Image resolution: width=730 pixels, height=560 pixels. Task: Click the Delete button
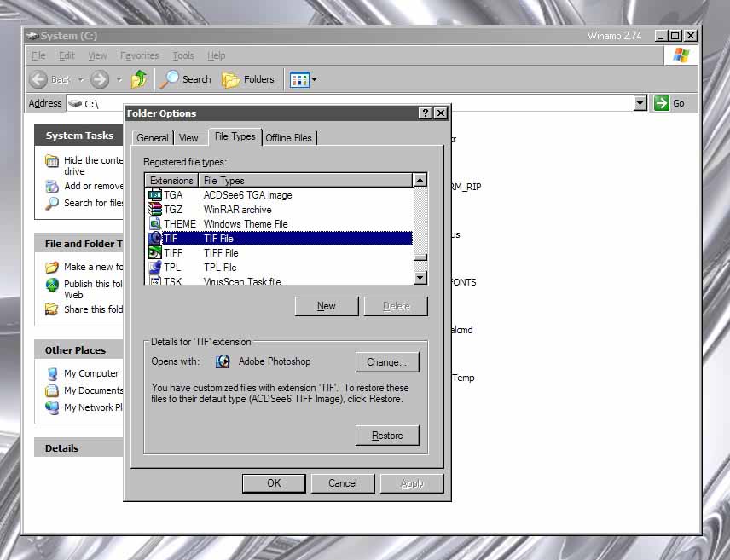tap(396, 306)
